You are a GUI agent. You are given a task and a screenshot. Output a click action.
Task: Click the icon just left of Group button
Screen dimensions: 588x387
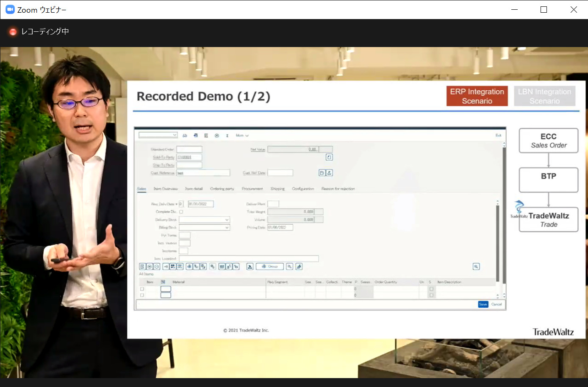(250, 267)
